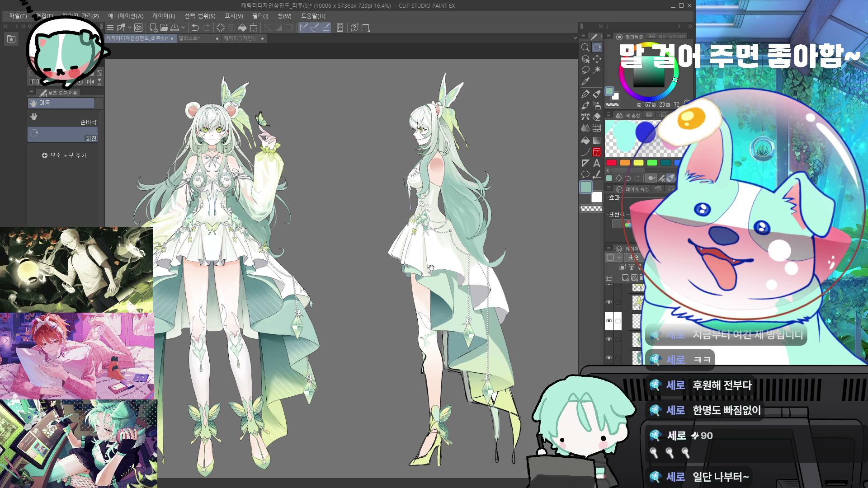868x488 pixels.
Task: Select the Zoom magnifier tool
Action: click(x=585, y=47)
